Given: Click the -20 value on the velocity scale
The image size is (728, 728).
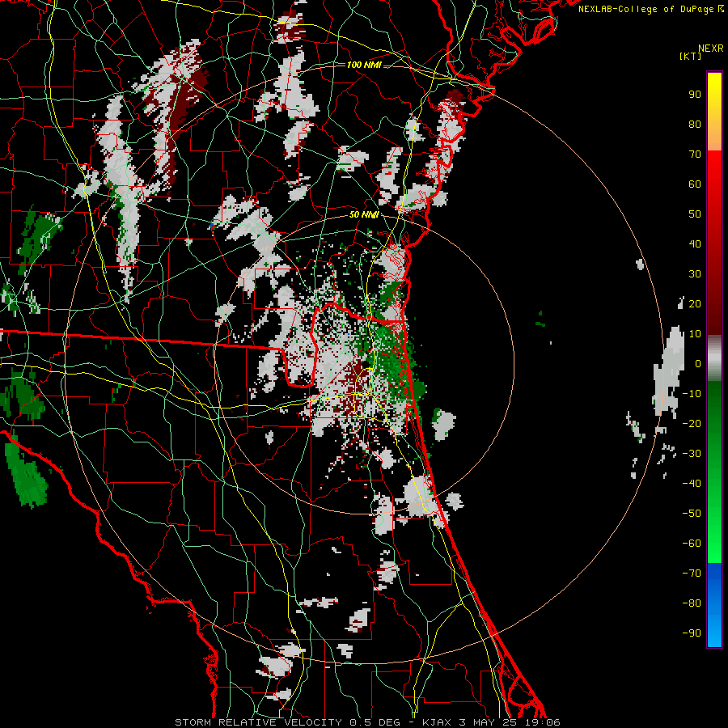Looking at the screenshot, I should coord(692,424).
